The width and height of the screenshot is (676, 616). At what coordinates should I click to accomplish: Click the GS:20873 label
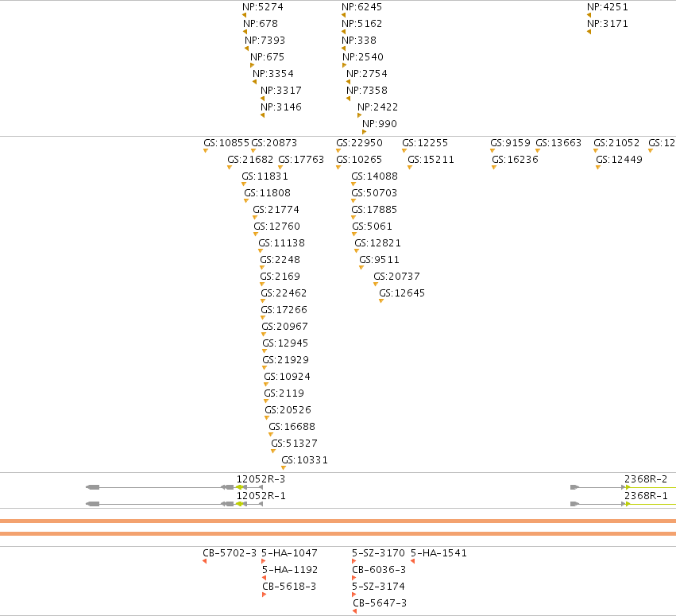point(274,143)
